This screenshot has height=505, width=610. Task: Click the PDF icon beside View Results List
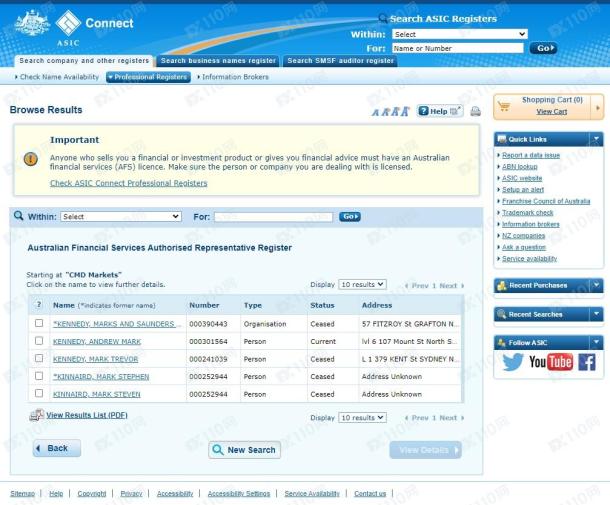(x=36, y=415)
